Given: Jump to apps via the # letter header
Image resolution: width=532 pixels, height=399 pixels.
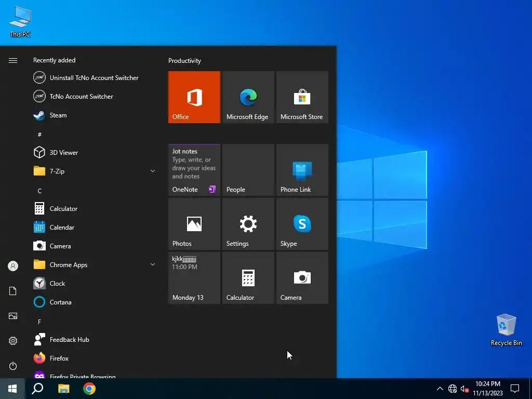Looking at the screenshot, I should 39,135.
